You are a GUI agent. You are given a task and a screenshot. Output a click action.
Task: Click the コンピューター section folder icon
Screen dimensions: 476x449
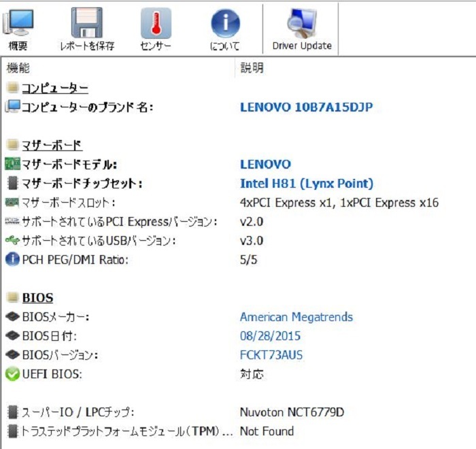12,88
